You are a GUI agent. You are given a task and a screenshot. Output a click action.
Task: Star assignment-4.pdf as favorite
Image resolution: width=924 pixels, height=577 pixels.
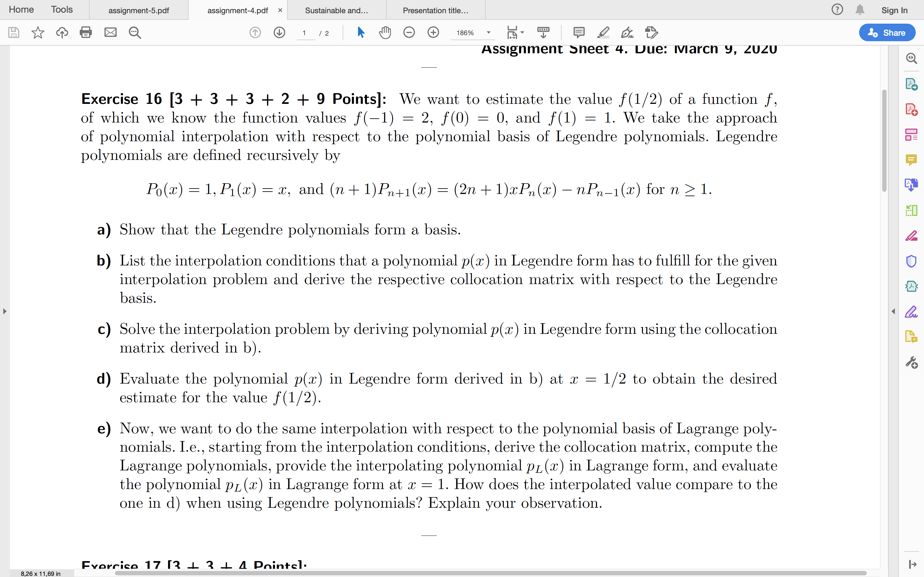38,32
